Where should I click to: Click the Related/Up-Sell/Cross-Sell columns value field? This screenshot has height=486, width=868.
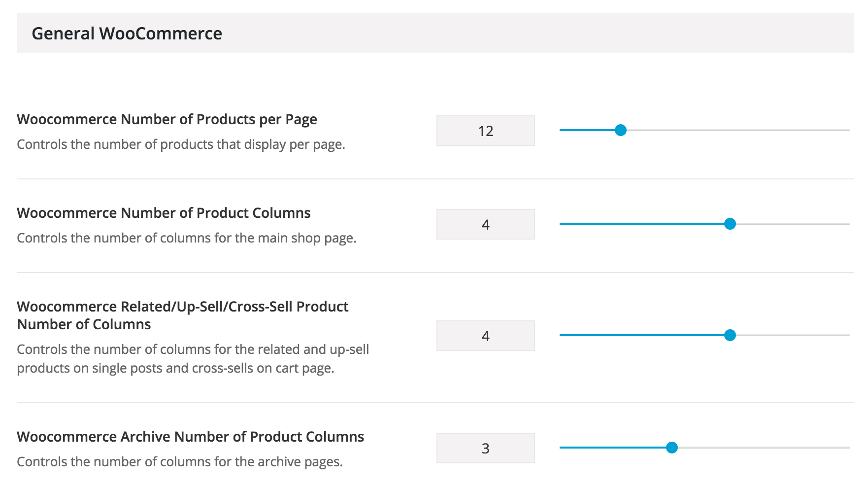click(485, 336)
